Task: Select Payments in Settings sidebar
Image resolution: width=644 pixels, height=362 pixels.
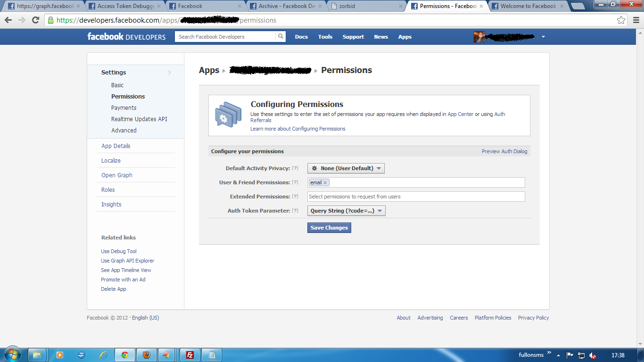Action: pos(124,108)
